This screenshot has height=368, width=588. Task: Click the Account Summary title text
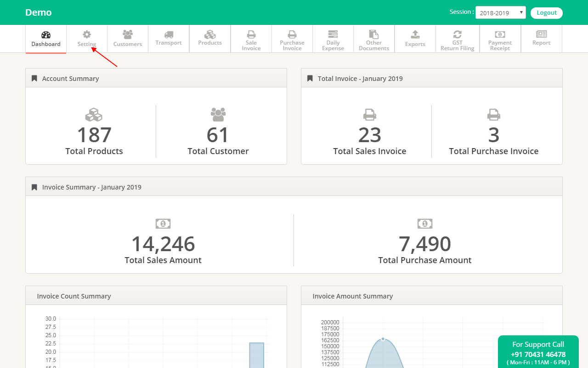click(x=70, y=79)
